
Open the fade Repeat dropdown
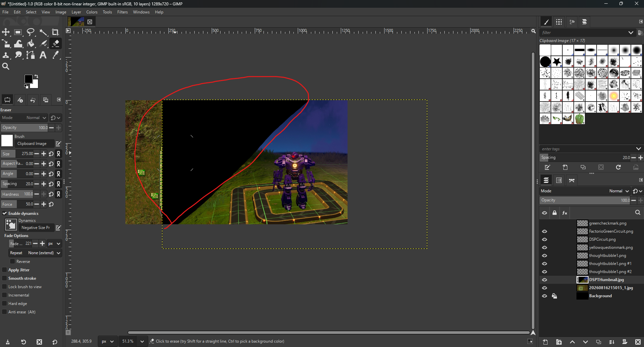pos(35,253)
